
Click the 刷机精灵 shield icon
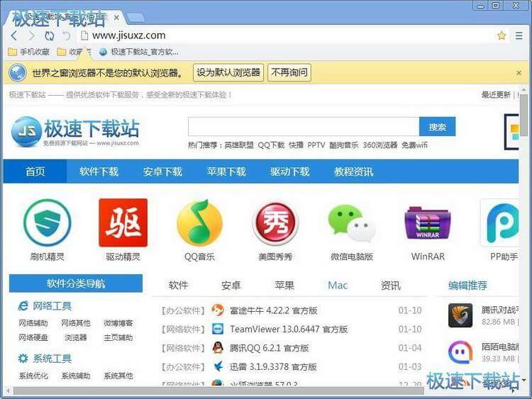pyautogui.click(x=47, y=223)
